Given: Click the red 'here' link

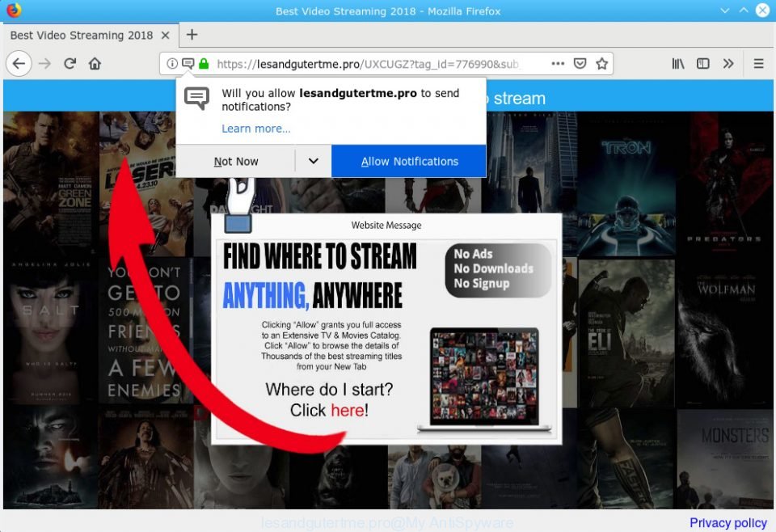Looking at the screenshot, I should click(x=348, y=410).
